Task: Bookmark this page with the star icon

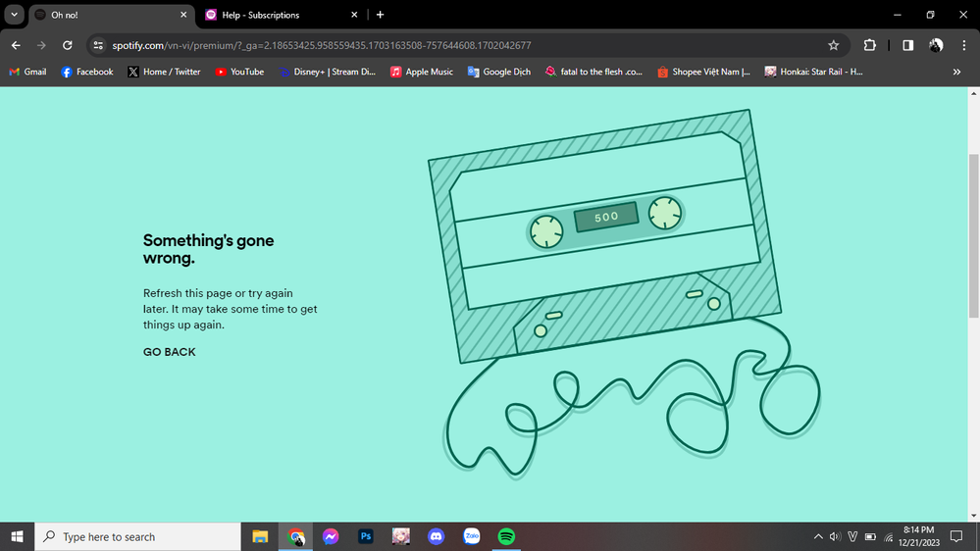Action: coord(833,45)
